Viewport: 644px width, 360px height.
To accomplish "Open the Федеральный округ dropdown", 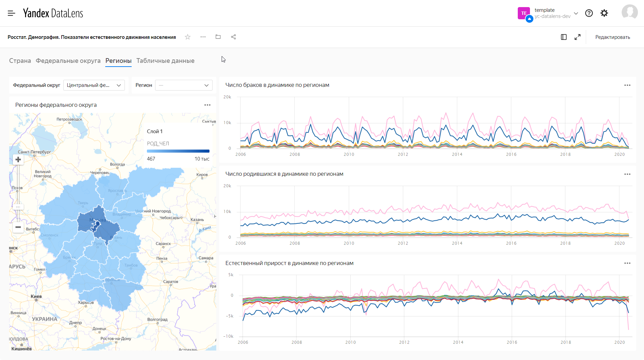I will point(94,85).
